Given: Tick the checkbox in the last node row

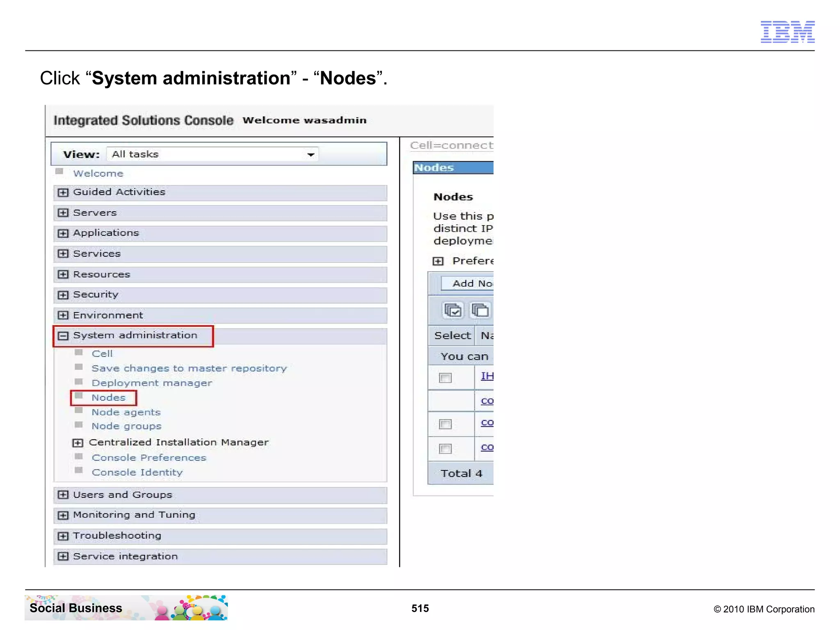Looking at the screenshot, I should pos(445,449).
